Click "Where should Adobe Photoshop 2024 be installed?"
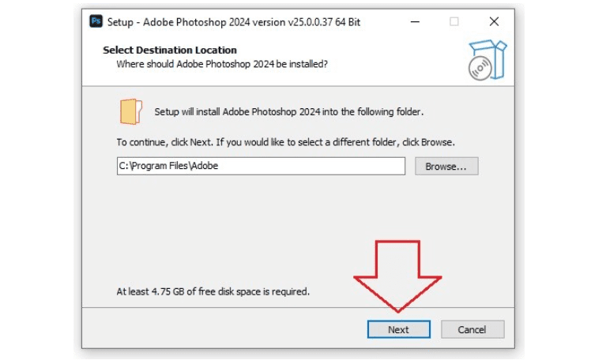606x364 pixels. 221,63
